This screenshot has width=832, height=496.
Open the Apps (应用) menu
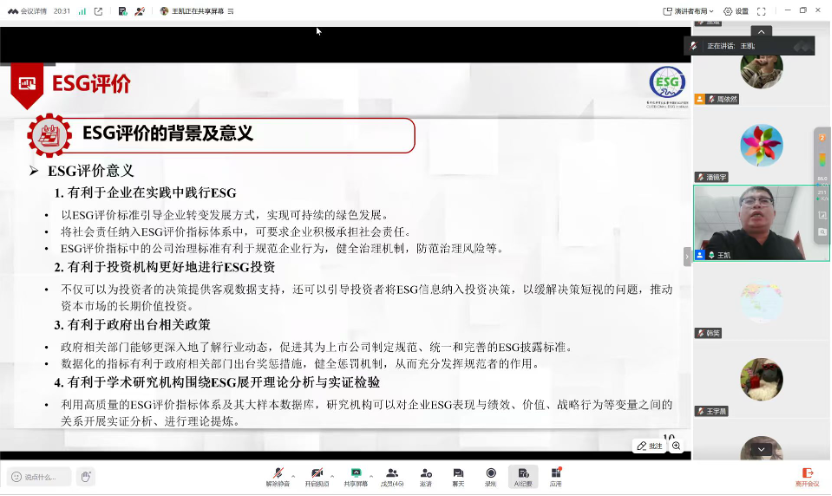(x=556, y=477)
